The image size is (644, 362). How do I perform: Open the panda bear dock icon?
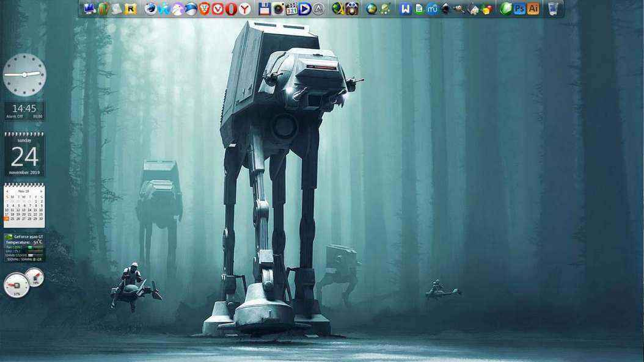(x=351, y=9)
